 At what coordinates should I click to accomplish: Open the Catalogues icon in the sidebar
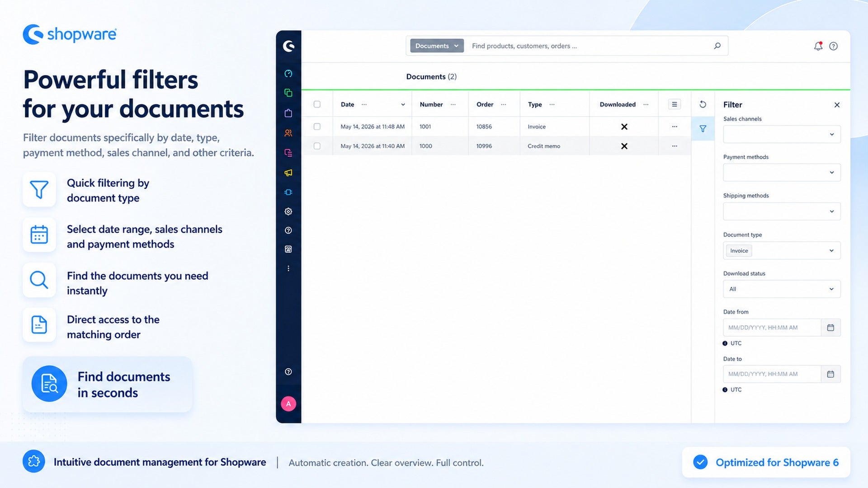[288, 93]
